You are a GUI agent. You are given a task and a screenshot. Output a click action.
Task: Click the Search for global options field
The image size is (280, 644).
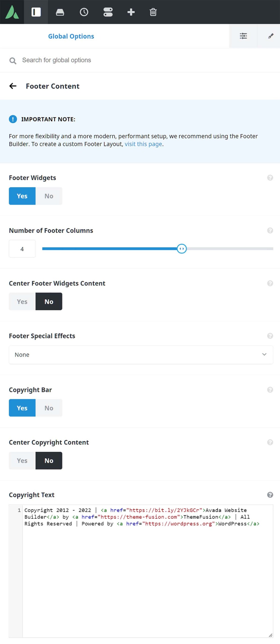pyautogui.click(x=140, y=60)
